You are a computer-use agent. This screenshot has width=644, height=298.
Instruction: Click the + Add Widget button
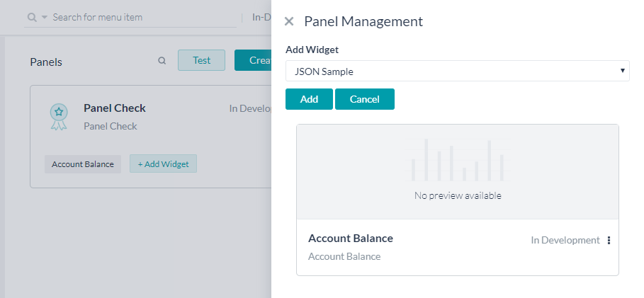tap(163, 164)
